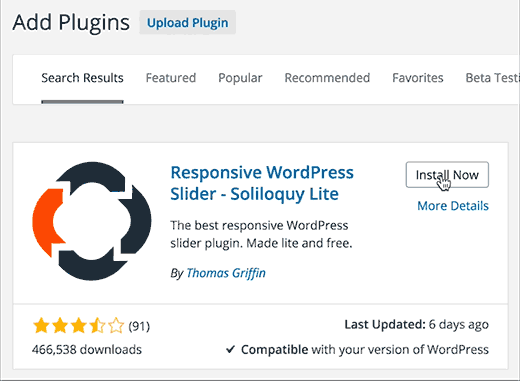Select the Search Results tab
520x381 pixels.
coord(82,78)
